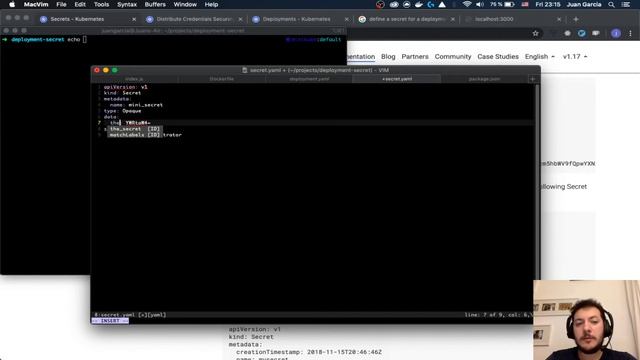Click the Wi-Fi status icon

pos(467,4)
